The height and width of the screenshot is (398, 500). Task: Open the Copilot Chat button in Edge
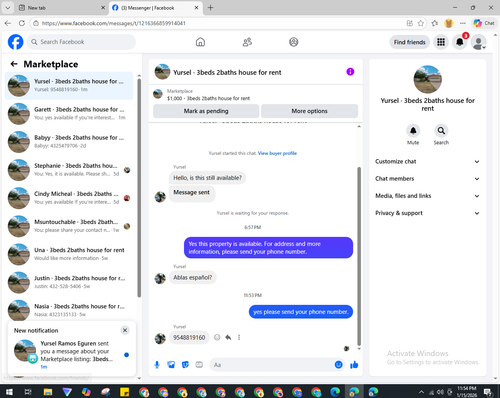pos(484,23)
